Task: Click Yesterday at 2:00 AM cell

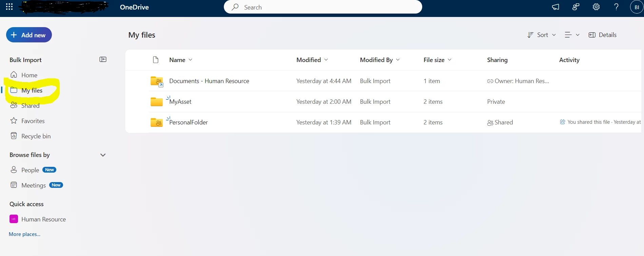Action: coord(324,102)
